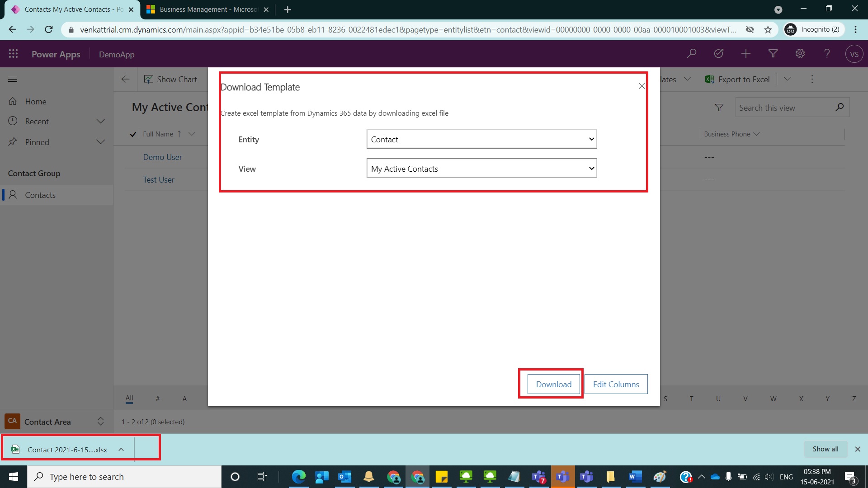Open Show Chart view
868x488 pixels.
[171, 79]
